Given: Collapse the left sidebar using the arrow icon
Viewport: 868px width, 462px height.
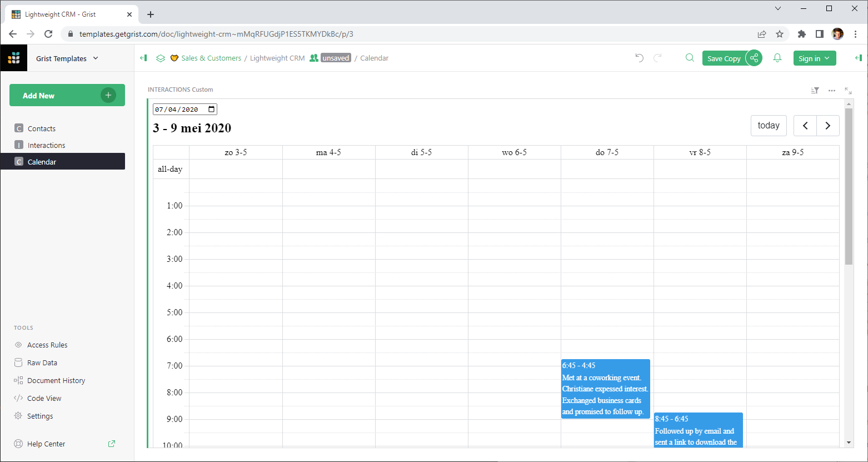Looking at the screenshot, I should [x=143, y=58].
